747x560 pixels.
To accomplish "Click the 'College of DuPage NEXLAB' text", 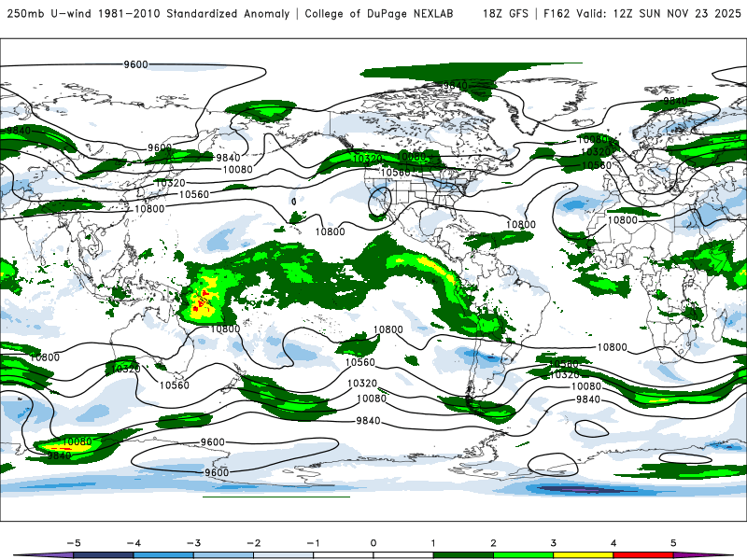I will click(379, 14).
